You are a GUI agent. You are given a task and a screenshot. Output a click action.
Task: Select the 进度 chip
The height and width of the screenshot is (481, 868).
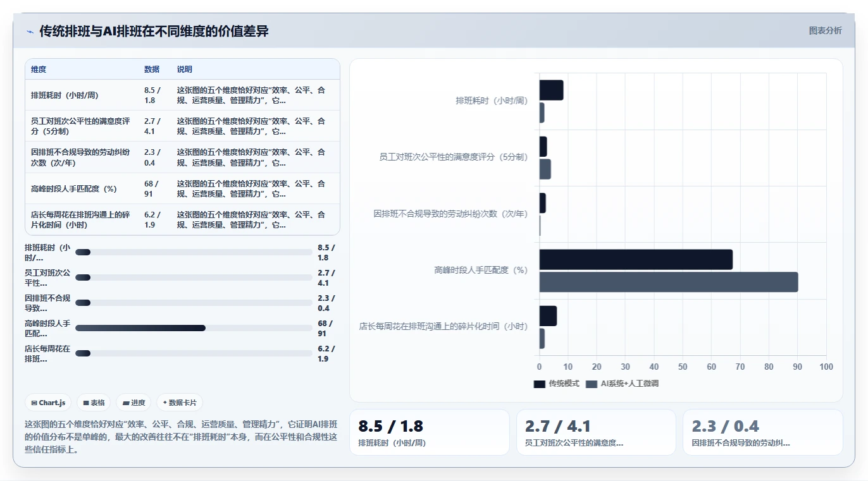click(133, 403)
